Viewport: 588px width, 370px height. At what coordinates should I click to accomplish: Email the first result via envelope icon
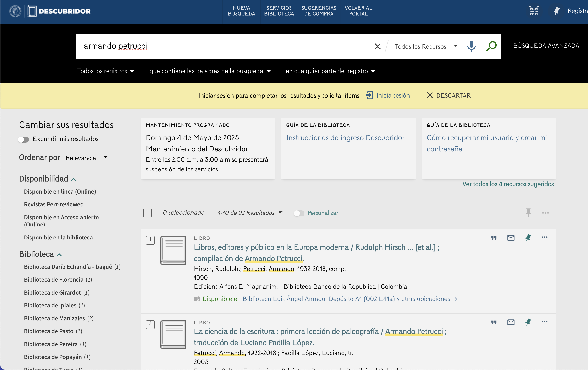click(511, 238)
